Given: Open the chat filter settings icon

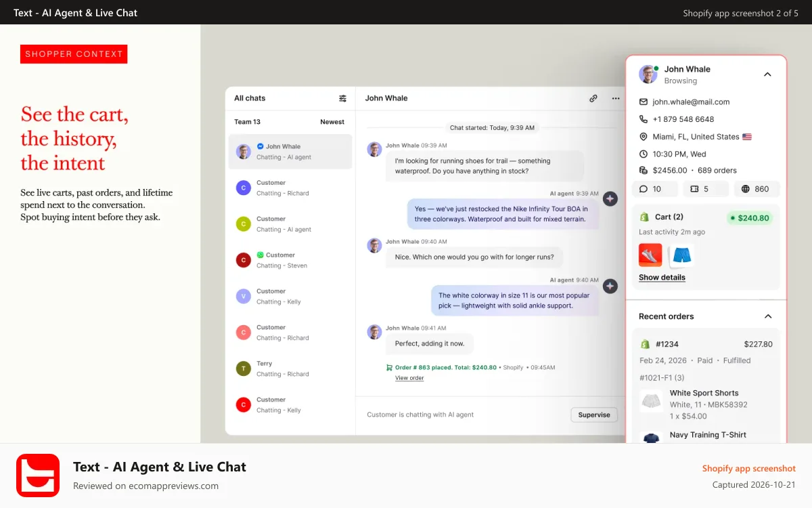Looking at the screenshot, I should tap(342, 98).
